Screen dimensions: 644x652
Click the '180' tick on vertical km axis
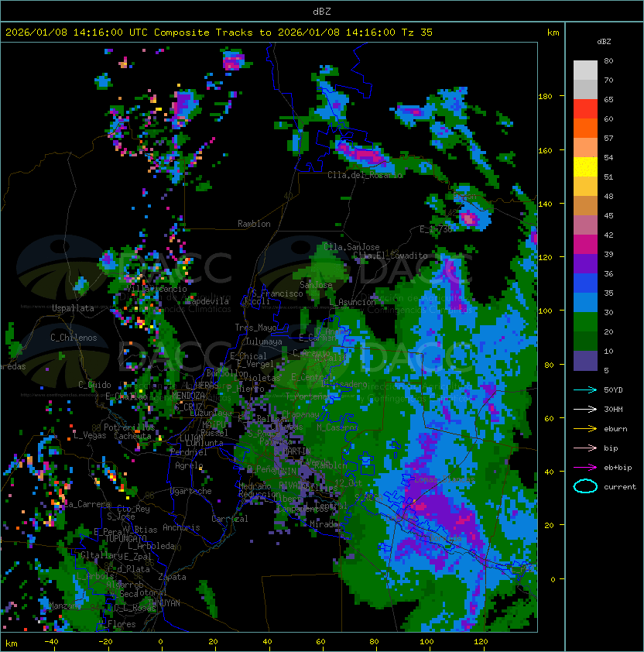point(545,97)
